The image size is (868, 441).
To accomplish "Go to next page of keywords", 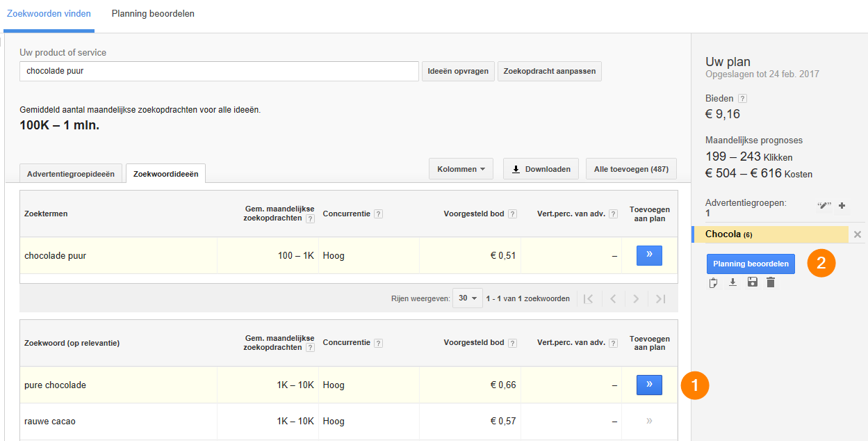I will pyautogui.click(x=636, y=298).
